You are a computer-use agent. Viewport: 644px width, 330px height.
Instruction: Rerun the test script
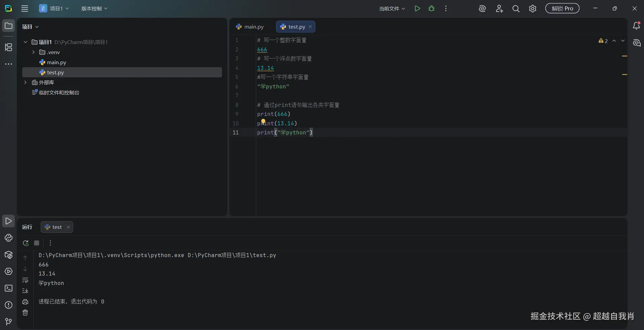[26, 243]
